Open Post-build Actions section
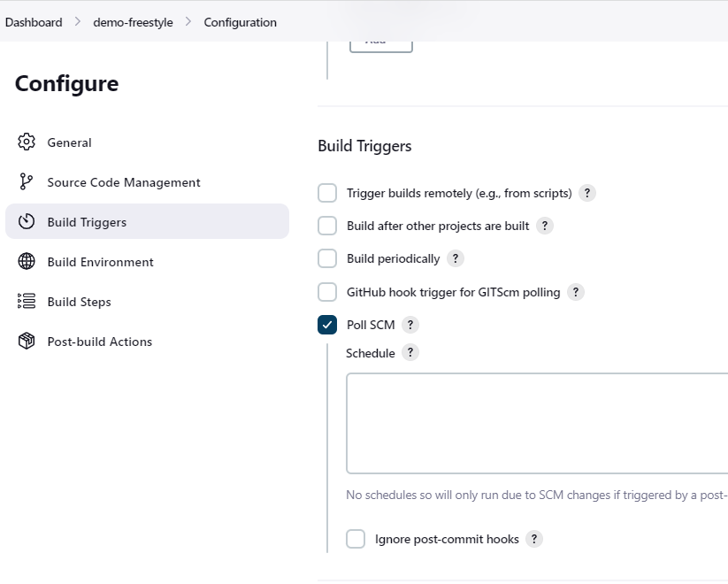The height and width of the screenshot is (584, 728). click(x=99, y=342)
